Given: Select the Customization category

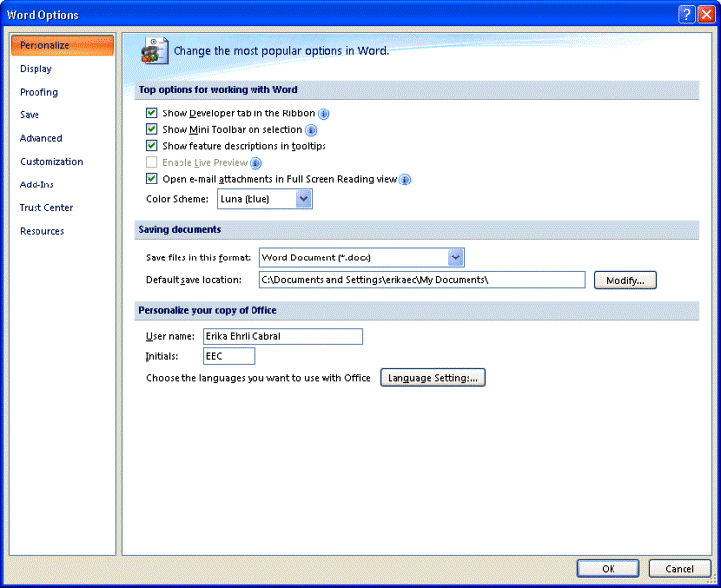Looking at the screenshot, I should click(x=51, y=162).
